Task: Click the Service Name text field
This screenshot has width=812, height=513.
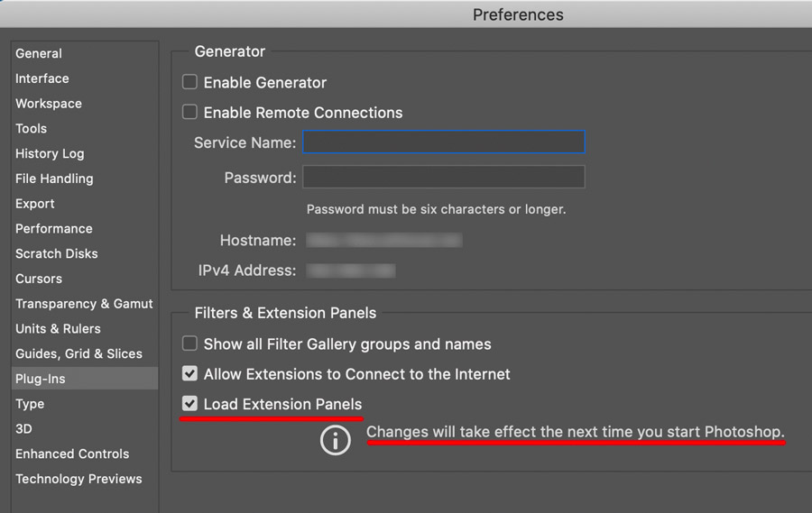Action: point(444,142)
